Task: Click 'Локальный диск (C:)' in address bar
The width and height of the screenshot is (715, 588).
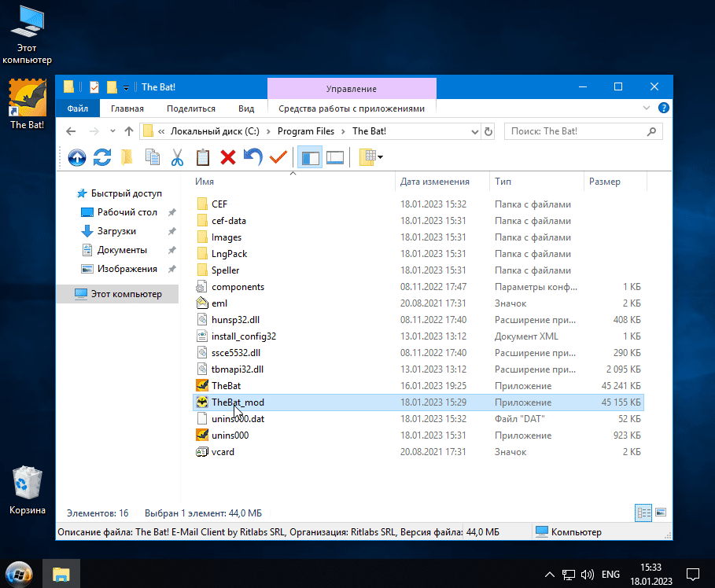Action: point(215,131)
